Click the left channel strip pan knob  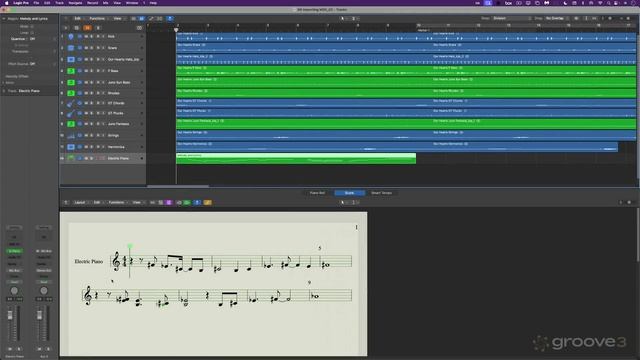14,291
